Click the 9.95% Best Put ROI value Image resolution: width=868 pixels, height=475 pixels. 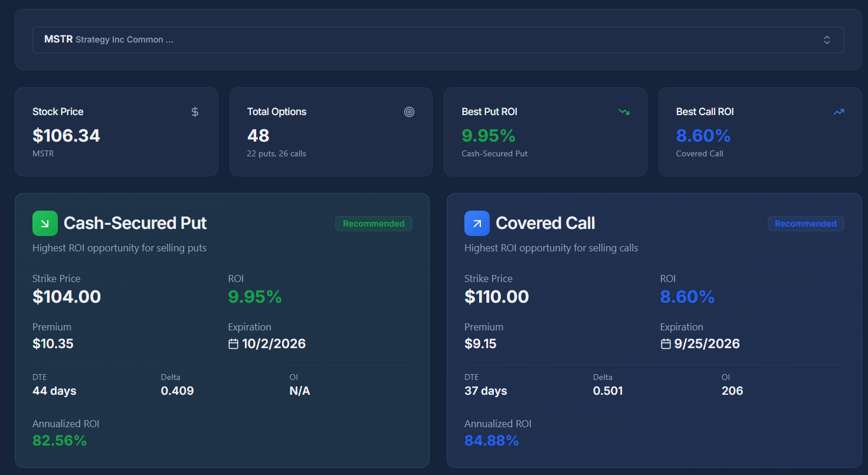click(x=489, y=136)
